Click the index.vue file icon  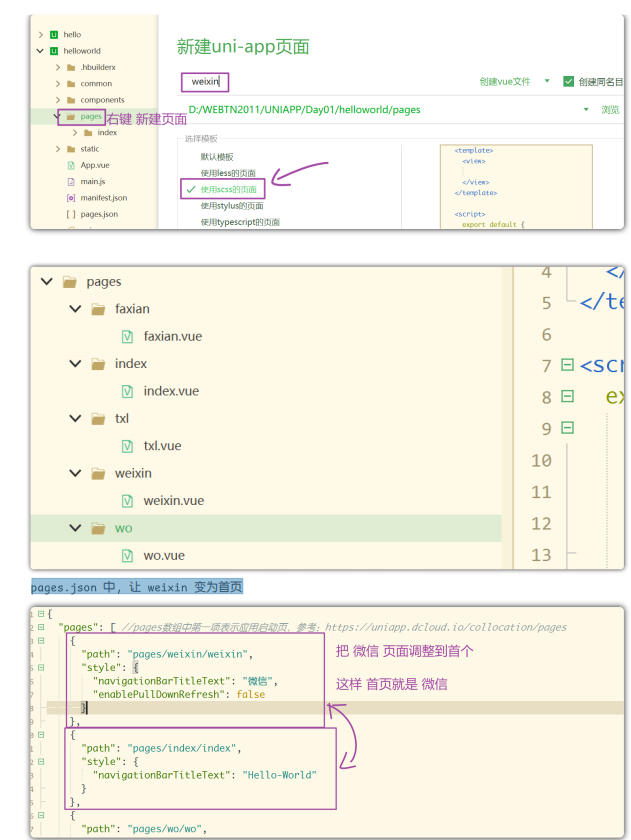coord(127,391)
